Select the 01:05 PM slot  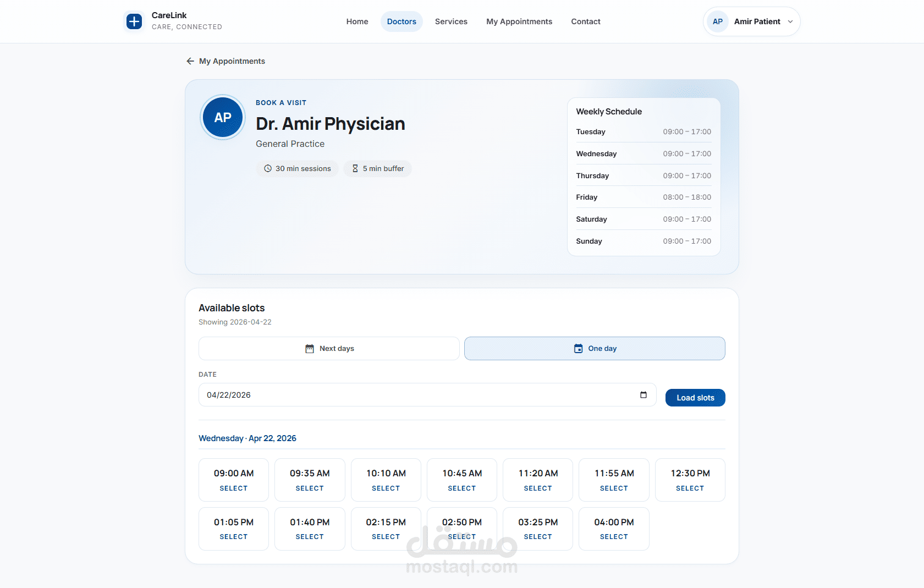click(x=234, y=529)
